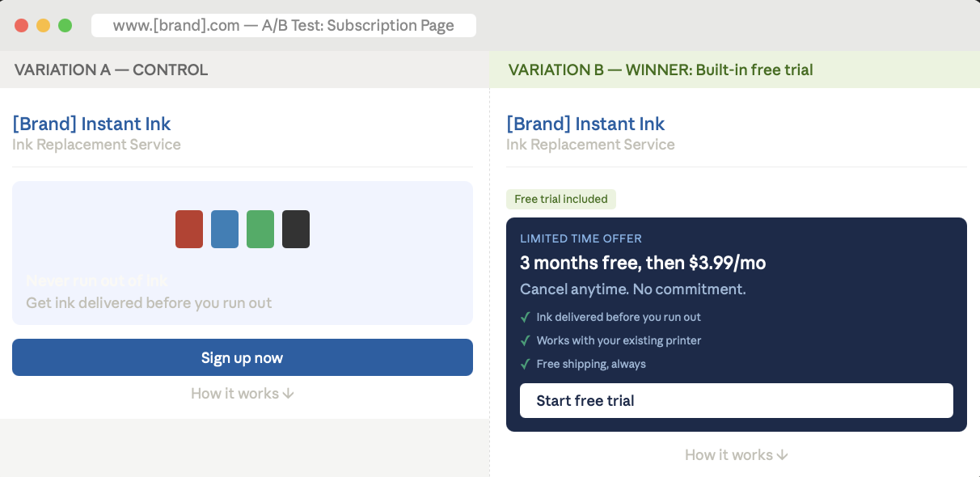Click the yellow minimize window control
The width and height of the screenshot is (980, 477).
point(43,25)
